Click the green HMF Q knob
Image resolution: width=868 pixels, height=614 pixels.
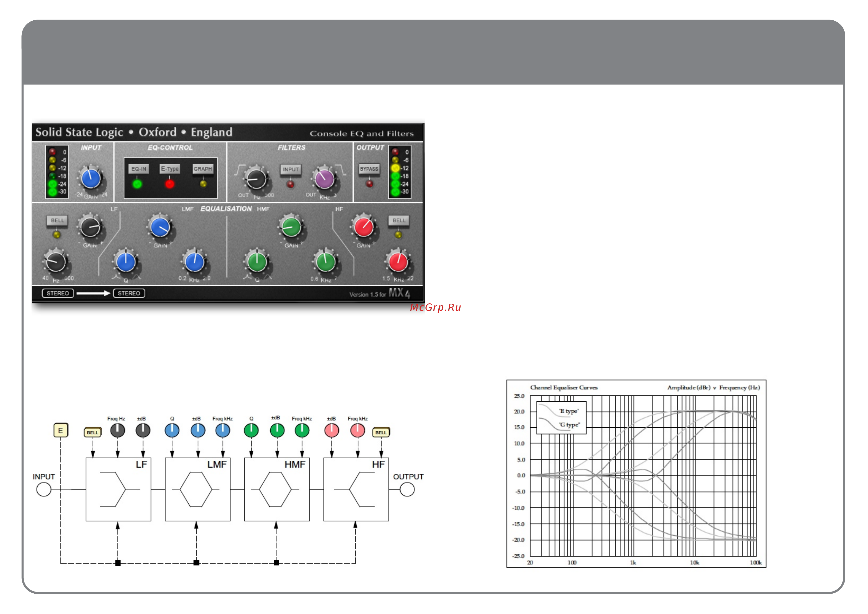257,262
